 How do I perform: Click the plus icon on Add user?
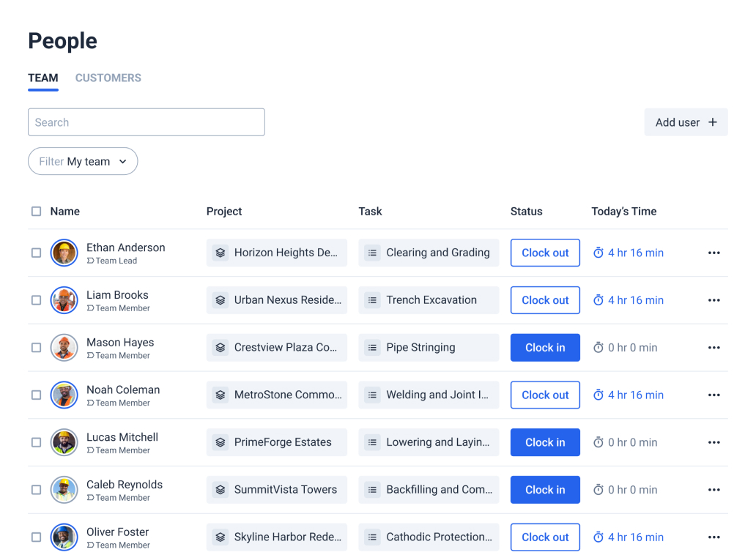pos(713,122)
